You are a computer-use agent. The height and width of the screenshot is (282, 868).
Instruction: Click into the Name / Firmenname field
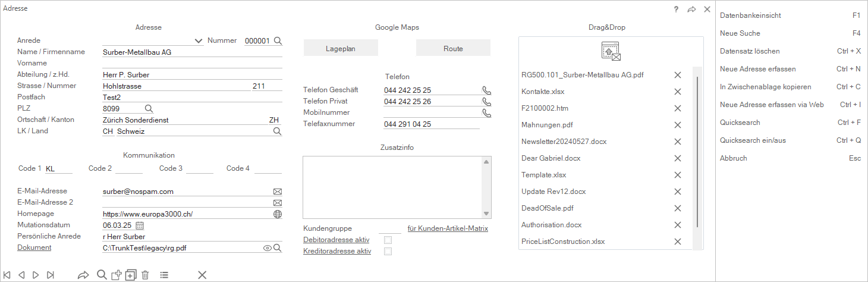coord(192,52)
